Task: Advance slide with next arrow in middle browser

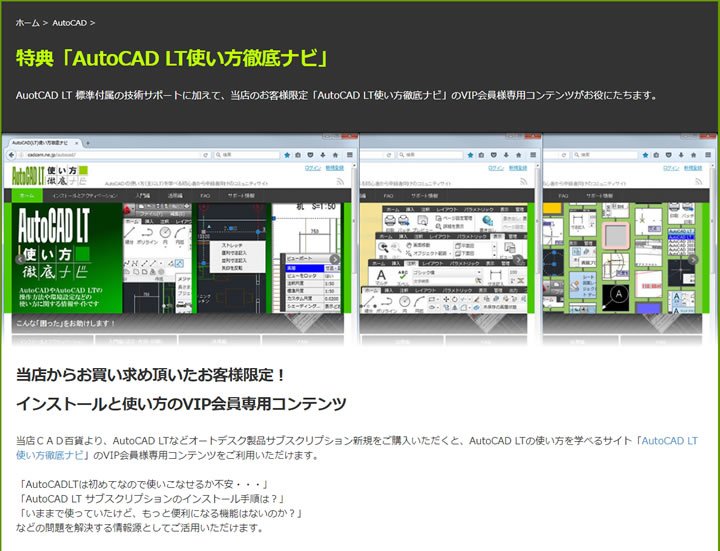Action: pyautogui.click(x=518, y=259)
